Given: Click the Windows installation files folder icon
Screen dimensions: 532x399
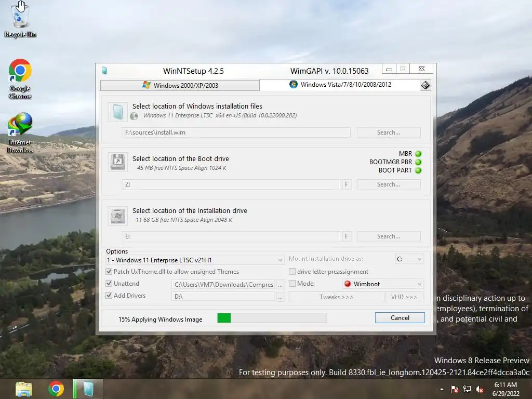Looking at the screenshot, I should point(118,112).
